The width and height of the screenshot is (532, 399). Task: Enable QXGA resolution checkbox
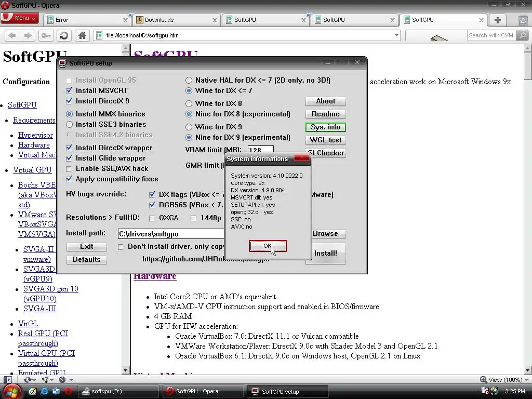152,218
